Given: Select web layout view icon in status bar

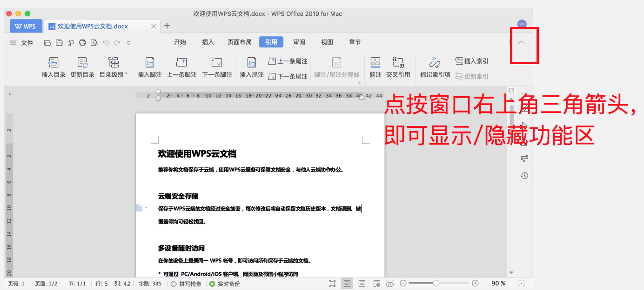Looking at the screenshot, I should coord(376,283).
